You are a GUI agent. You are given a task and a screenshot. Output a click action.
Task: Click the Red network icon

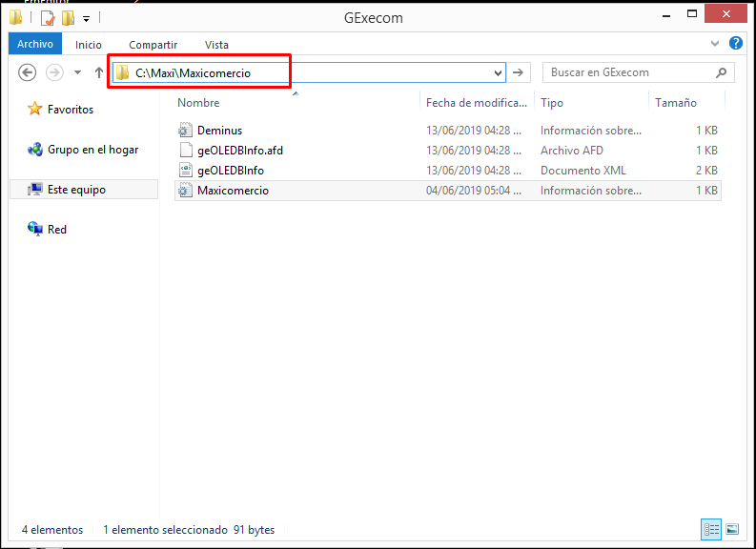(34, 229)
